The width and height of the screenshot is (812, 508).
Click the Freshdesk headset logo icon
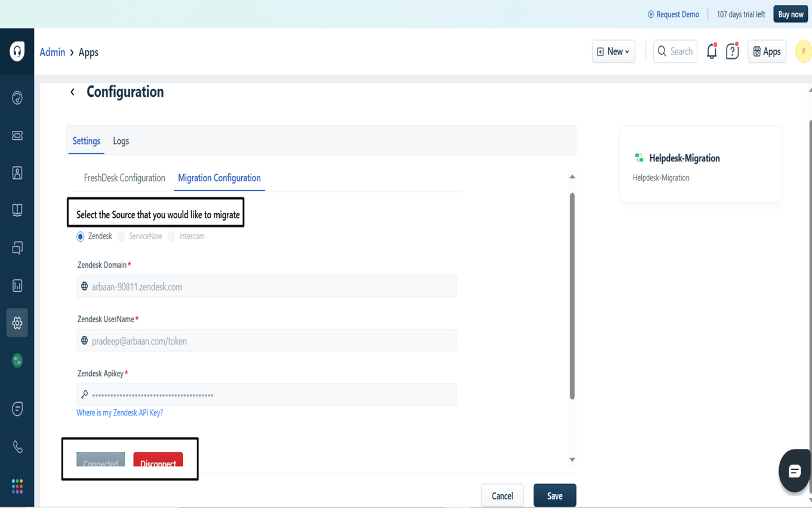point(17,51)
